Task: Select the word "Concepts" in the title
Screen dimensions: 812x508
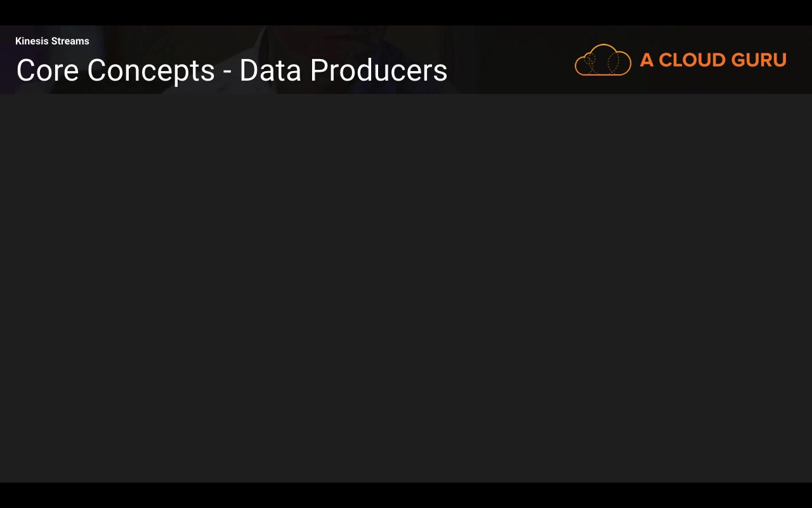Action: (151, 70)
